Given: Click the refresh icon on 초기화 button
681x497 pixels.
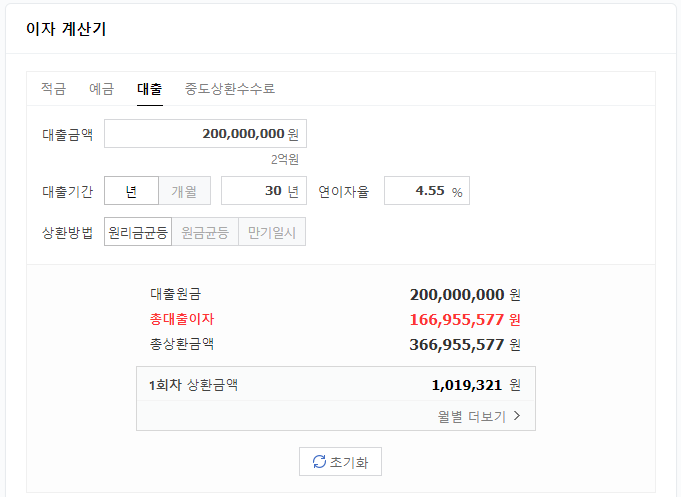Looking at the screenshot, I should [319, 461].
